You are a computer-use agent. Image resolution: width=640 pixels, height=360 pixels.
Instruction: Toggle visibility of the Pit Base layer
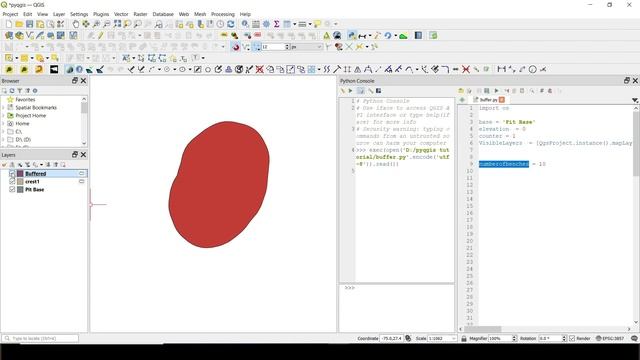coord(12,189)
